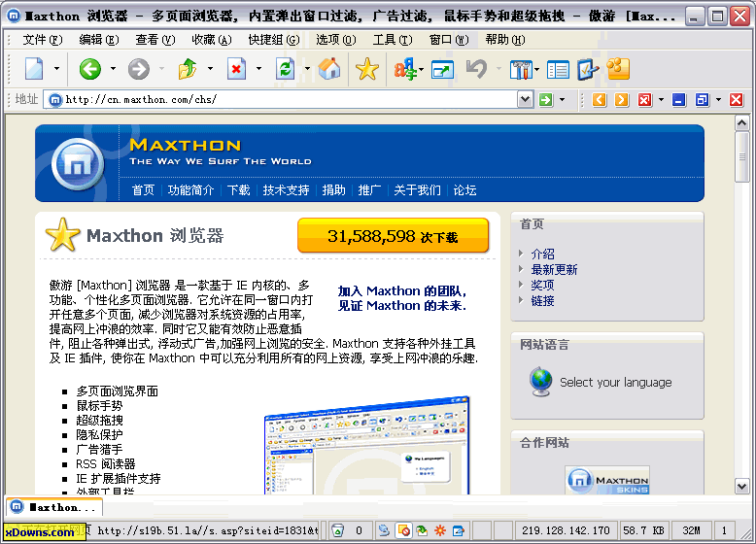Click the Up folder toolbar icon
Viewport: 756px width, 544px height.
pyautogui.click(x=188, y=69)
